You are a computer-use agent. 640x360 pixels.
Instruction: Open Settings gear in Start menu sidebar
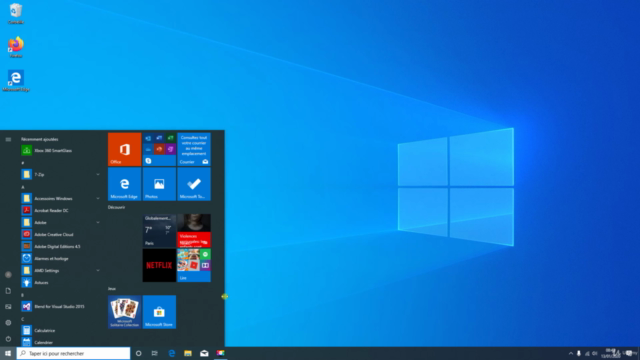(x=8, y=322)
